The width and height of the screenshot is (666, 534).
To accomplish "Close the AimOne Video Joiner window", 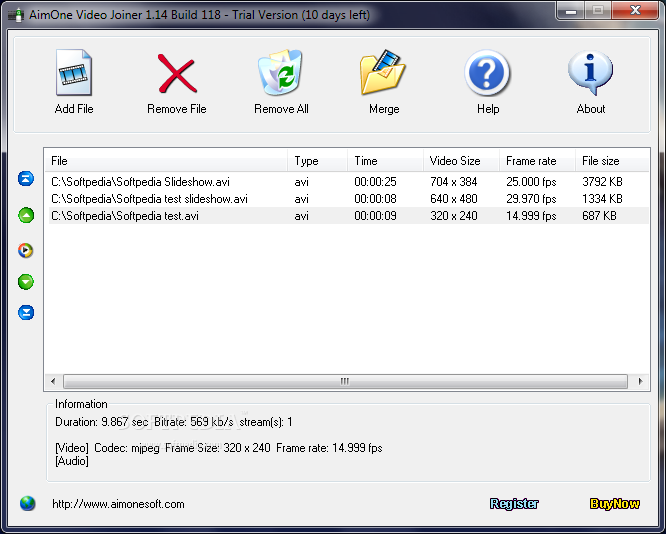I will tap(635, 10).
